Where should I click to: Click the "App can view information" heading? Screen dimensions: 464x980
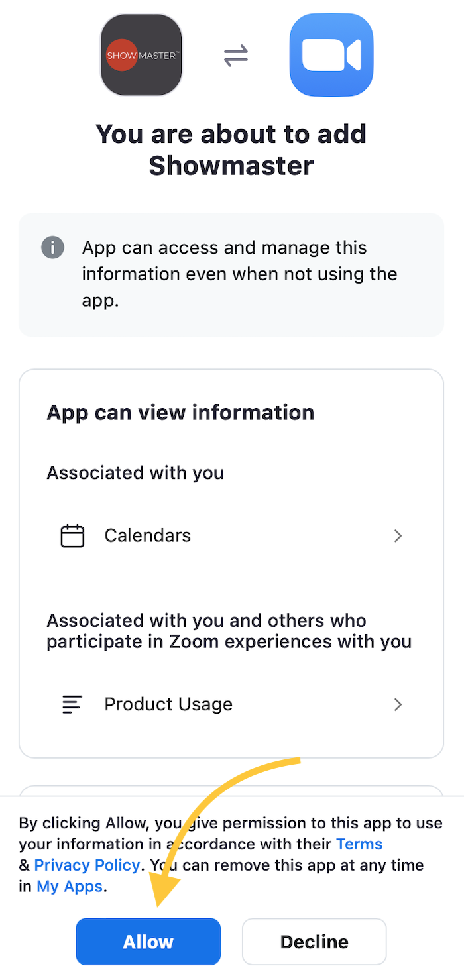(x=180, y=412)
